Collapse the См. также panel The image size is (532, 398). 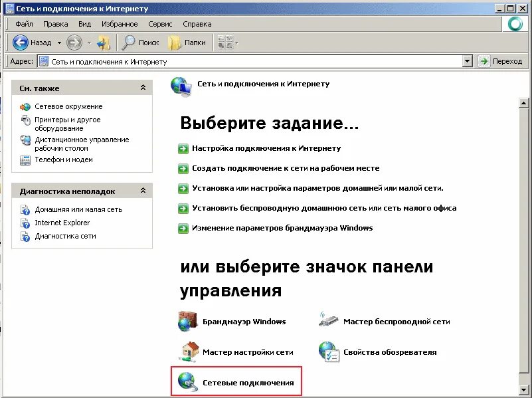pos(143,88)
